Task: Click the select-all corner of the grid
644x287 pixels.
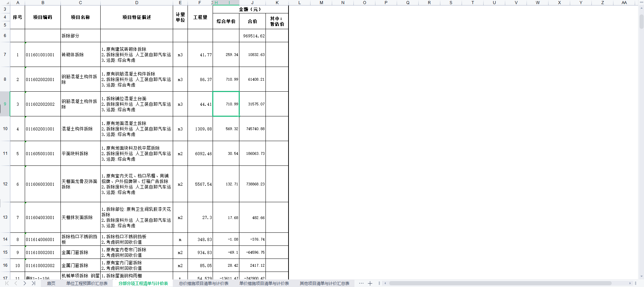Action: pyautogui.click(x=5, y=2)
